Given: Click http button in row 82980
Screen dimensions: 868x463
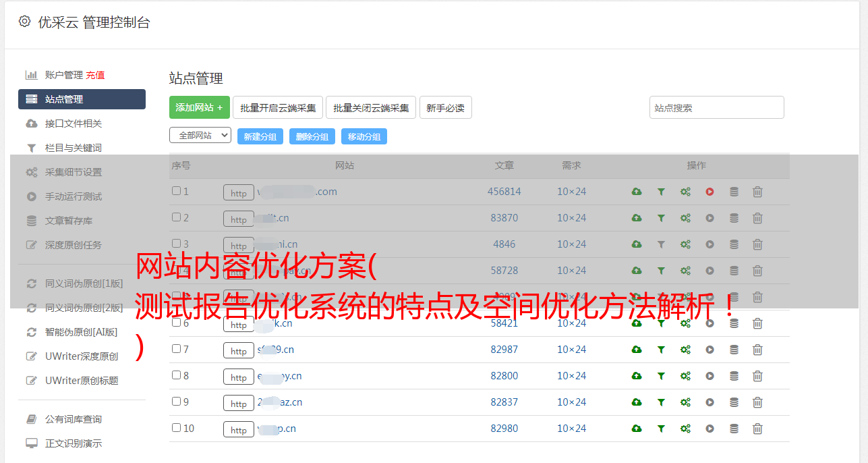Looking at the screenshot, I should 239,430.
